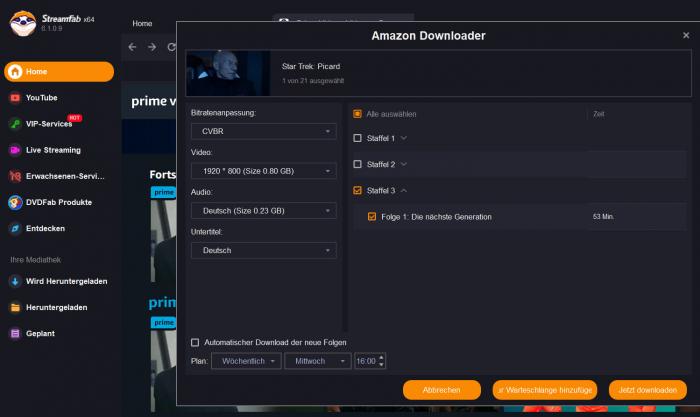Open the Home sidebar item
This screenshot has width=700, height=417.
[59, 71]
